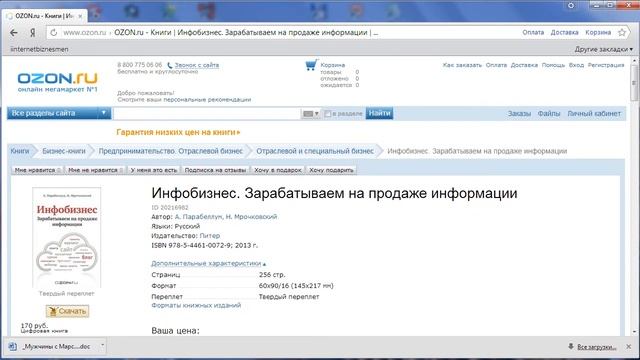This screenshot has width=640, height=360.
Task: Open 'Все загрузки...' link
Action: coord(597,347)
